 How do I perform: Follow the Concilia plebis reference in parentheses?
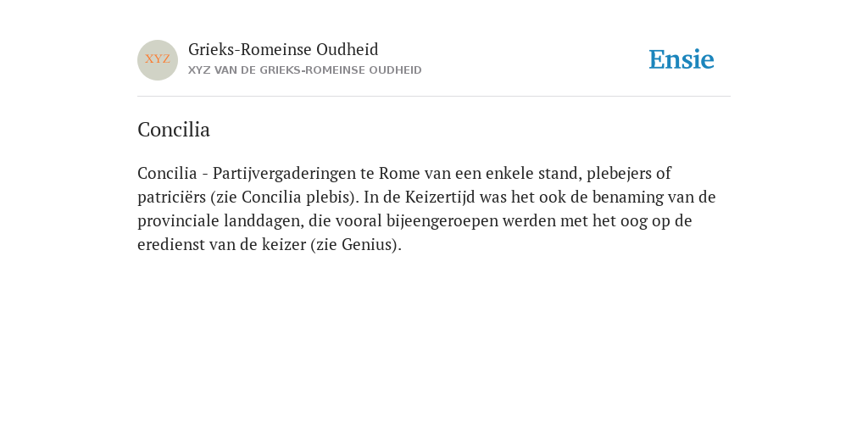pos(296,197)
